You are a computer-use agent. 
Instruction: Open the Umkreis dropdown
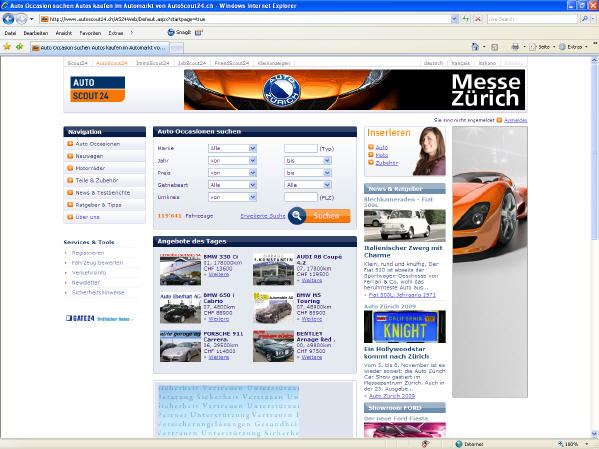(232, 197)
